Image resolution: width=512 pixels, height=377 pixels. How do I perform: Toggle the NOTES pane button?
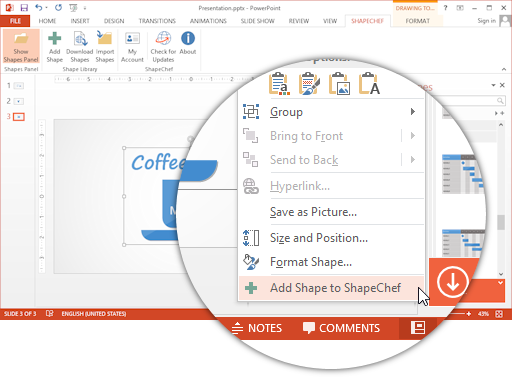[257, 328]
